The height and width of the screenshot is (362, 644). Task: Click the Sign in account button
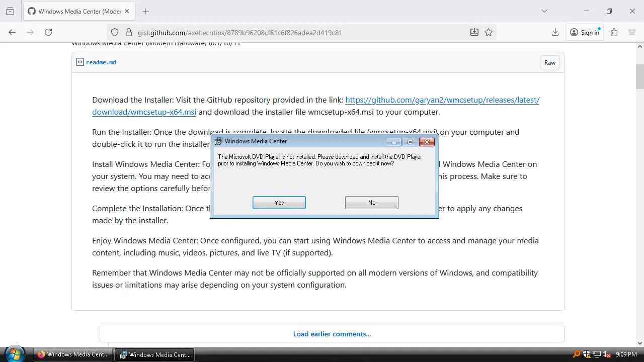pos(585,32)
